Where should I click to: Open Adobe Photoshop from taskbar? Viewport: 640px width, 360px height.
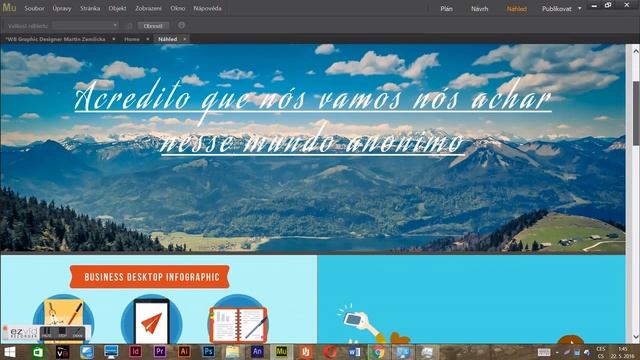pyautogui.click(x=208, y=352)
